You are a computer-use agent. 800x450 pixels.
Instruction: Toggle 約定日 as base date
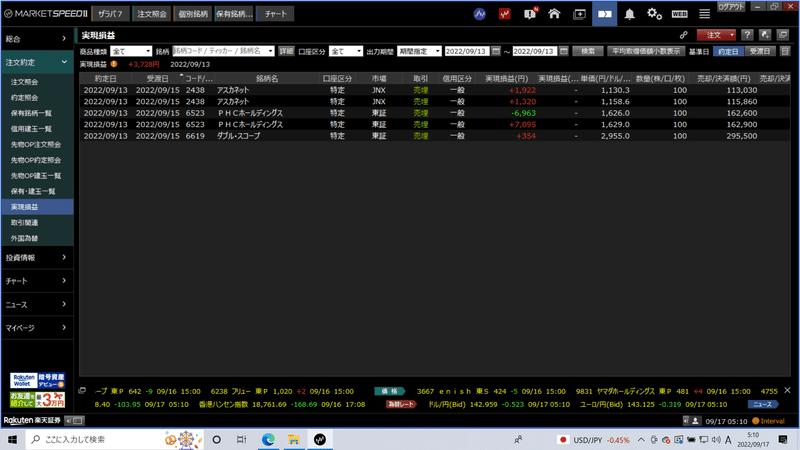pyautogui.click(x=728, y=52)
